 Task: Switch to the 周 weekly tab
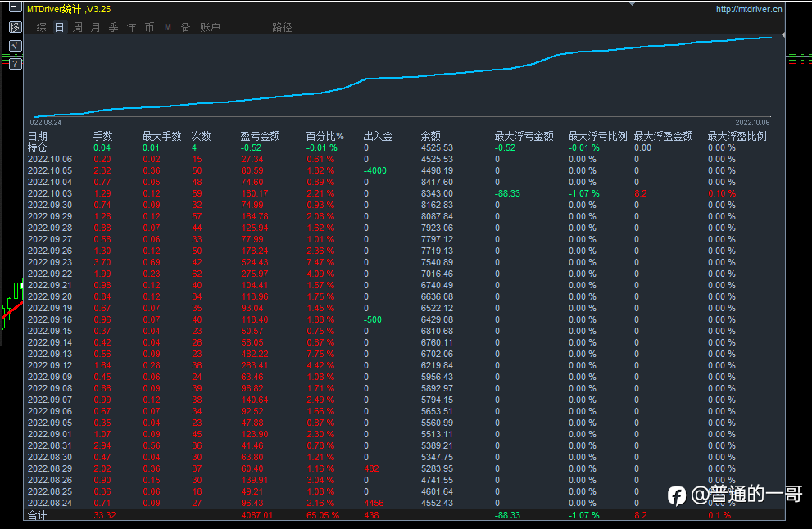78,27
